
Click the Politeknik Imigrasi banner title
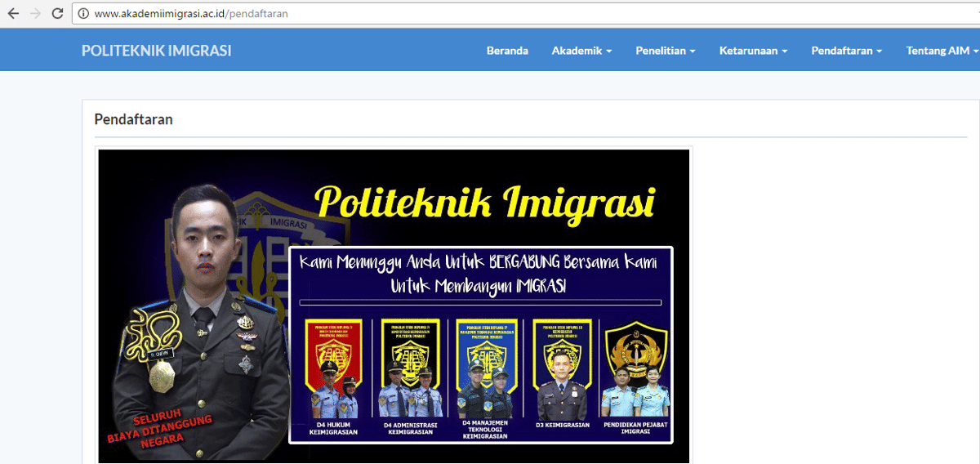pyautogui.click(x=485, y=202)
